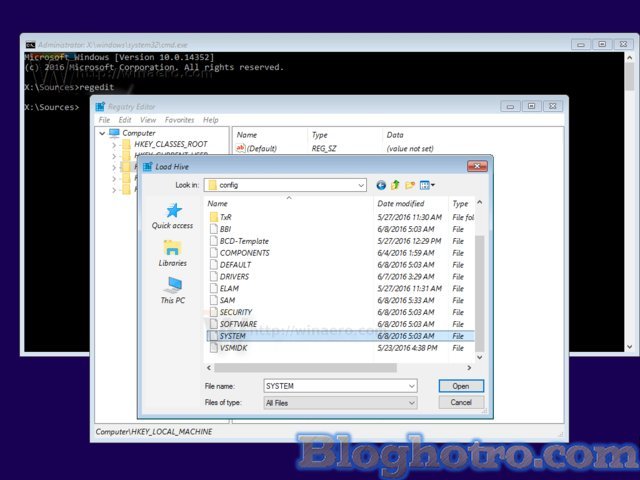Go up one folder level
The width and height of the screenshot is (640, 480).
coord(396,185)
